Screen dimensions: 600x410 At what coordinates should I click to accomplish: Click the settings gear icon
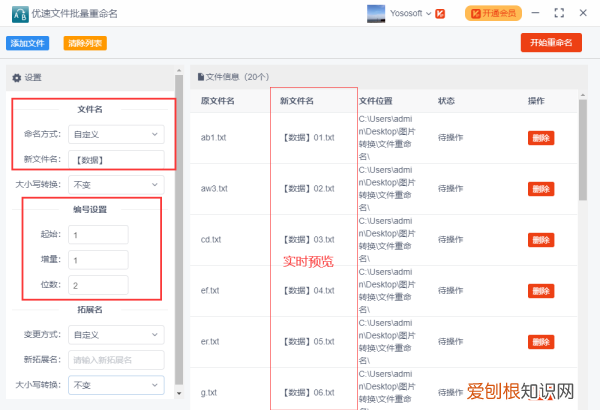click(x=16, y=78)
